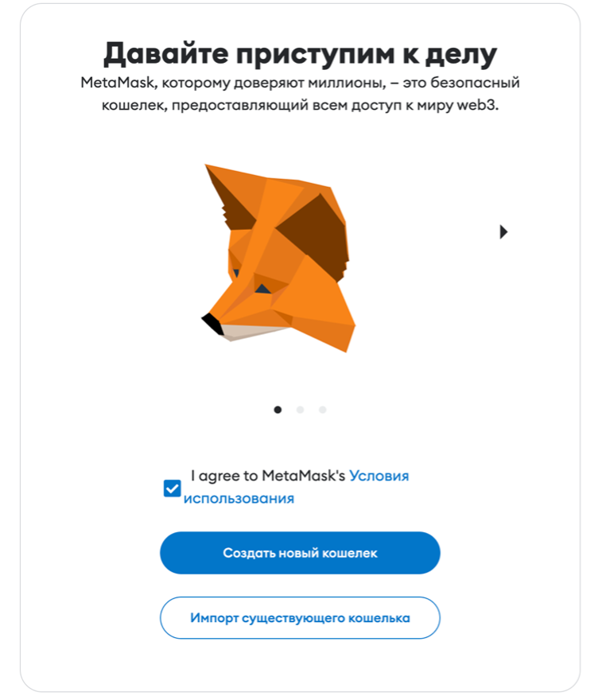Click the fox's blue eye

263,289
